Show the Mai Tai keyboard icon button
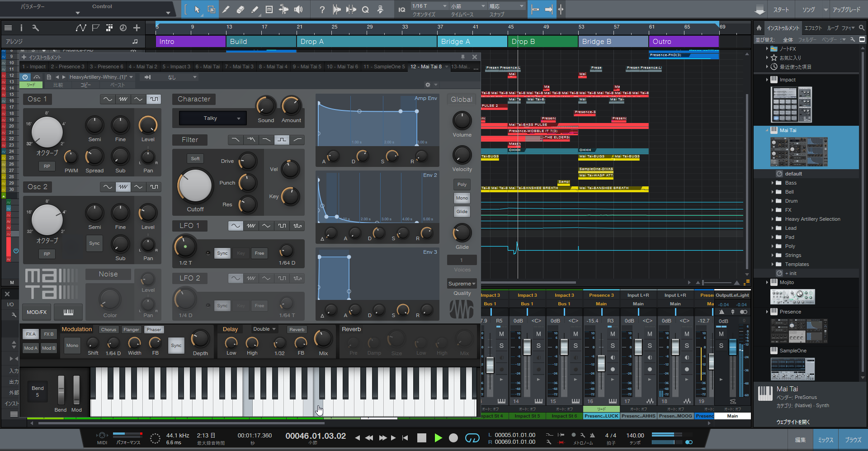 pos(68,312)
